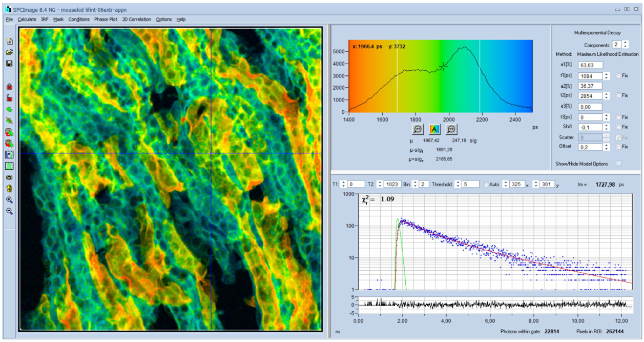Toggle the Fix checkbox for Shift
The width and height of the screenshot is (644, 342).
(x=618, y=127)
